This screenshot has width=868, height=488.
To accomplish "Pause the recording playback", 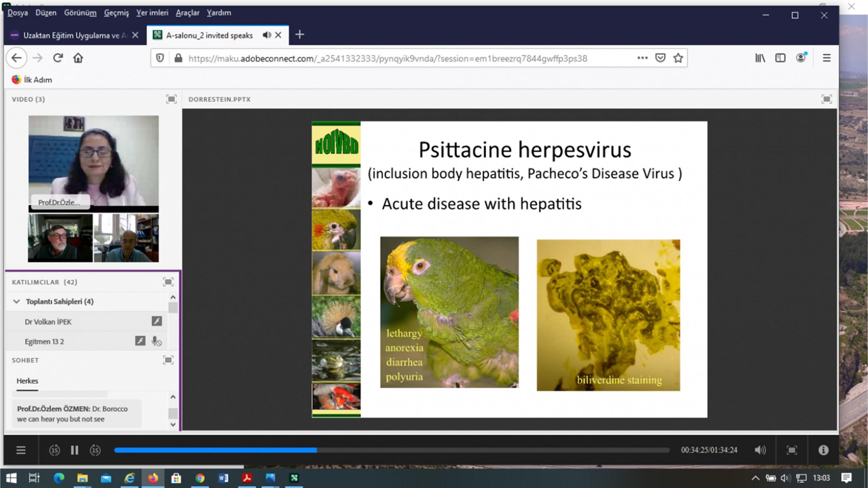I will (x=75, y=450).
